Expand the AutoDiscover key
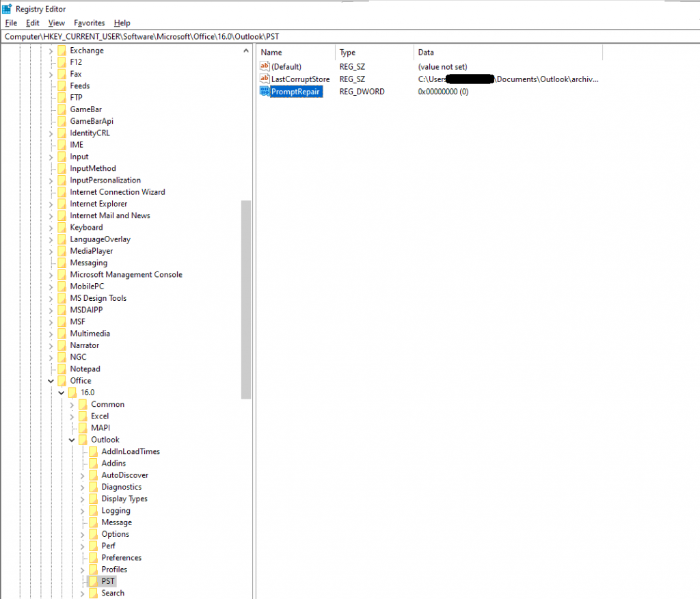This screenshot has height=599, width=700. tap(82, 475)
